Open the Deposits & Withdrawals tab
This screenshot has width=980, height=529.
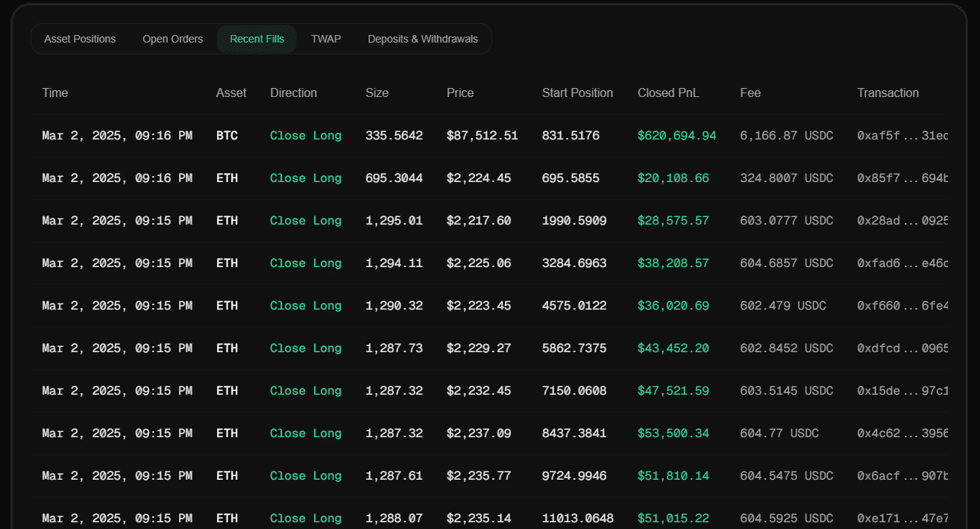[422, 39]
